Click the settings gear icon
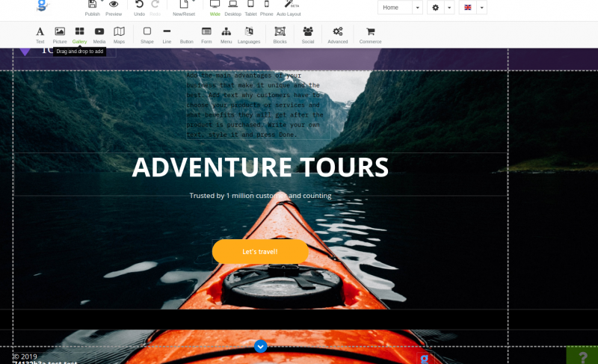Viewport: 598px width, 364px height. tap(436, 7)
